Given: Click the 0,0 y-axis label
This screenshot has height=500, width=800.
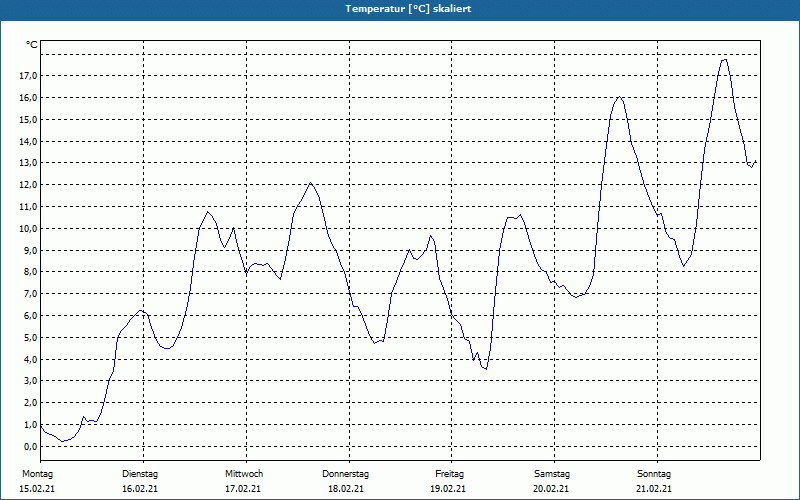Looking at the screenshot, I should click(x=30, y=446).
